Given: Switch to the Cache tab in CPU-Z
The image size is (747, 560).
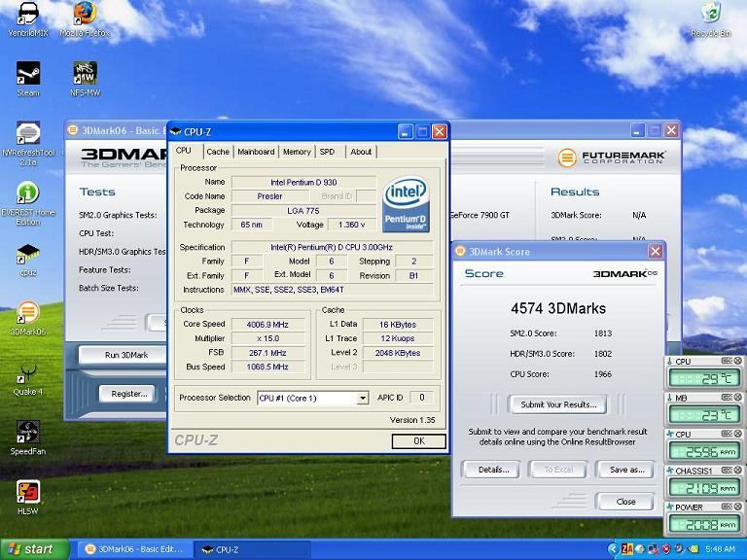Looking at the screenshot, I should click(218, 152).
